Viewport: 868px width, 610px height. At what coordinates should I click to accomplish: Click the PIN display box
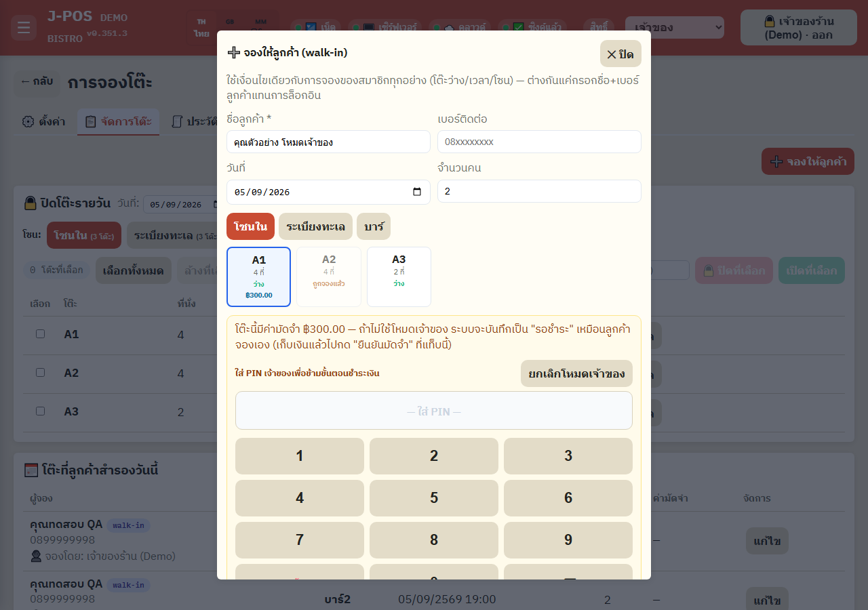pyautogui.click(x=434, y=411)
